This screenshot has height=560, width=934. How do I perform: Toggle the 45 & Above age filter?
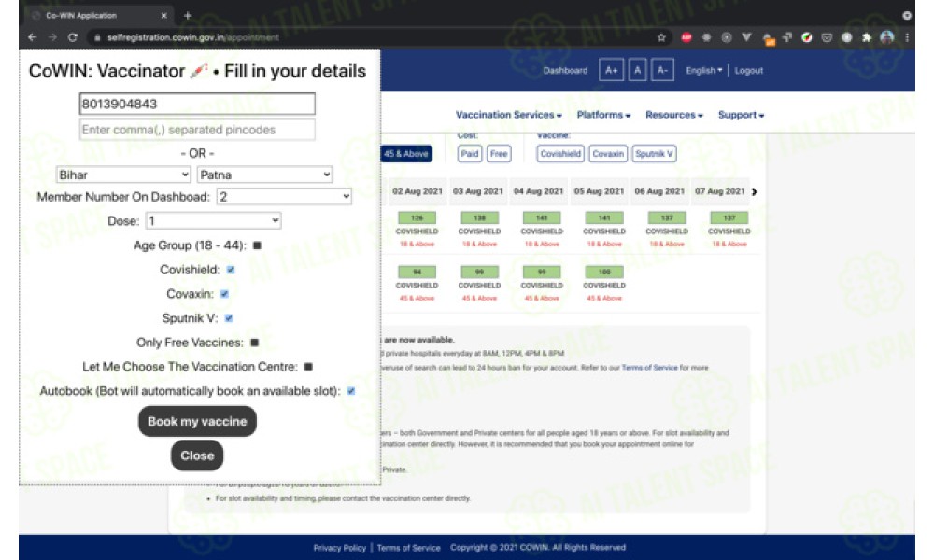(x=406, y=154)
